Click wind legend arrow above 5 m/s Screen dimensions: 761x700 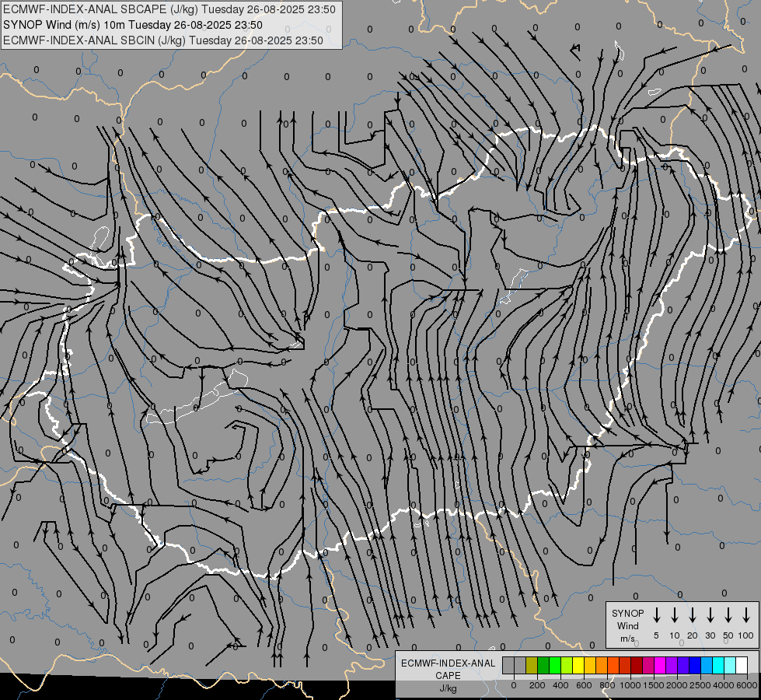coord(656,615)
